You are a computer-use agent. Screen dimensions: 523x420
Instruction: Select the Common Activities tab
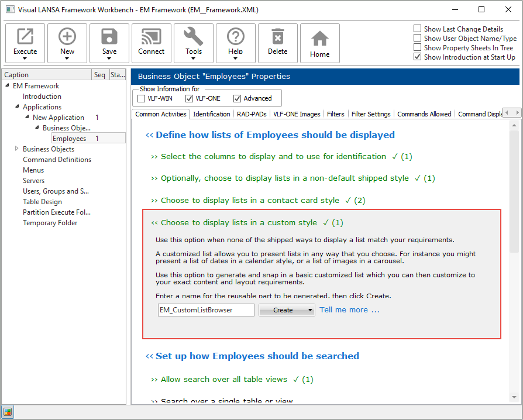[x=161, y=114]
